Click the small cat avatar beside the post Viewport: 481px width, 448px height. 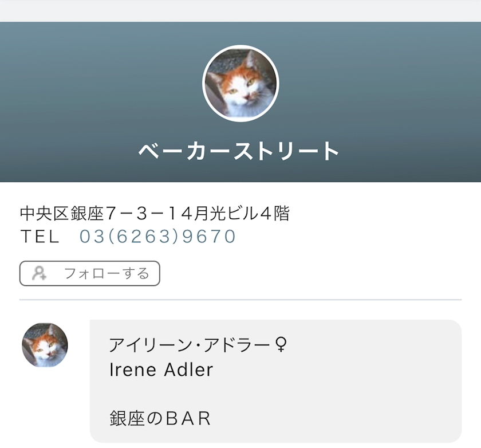coord(45,345)
